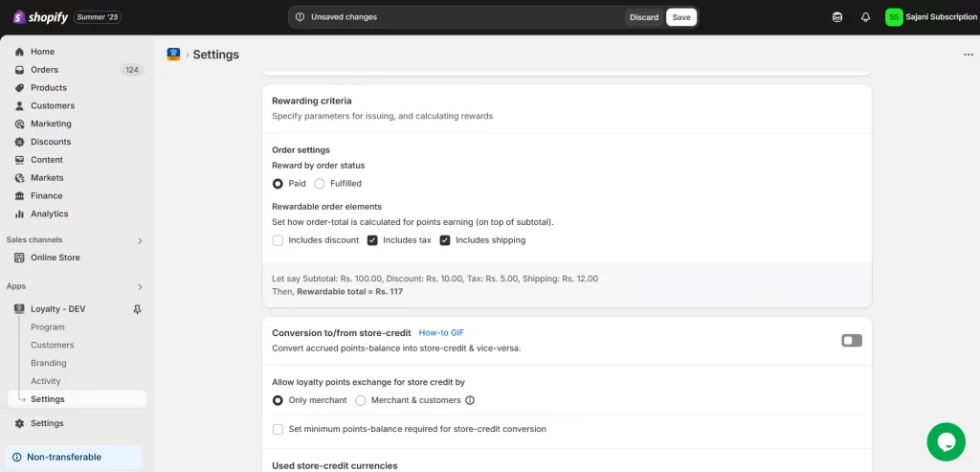The width and height of the screenshot is (980, 472).
Task: Click the Home icon in sidebar
Action: coord(19,52)
